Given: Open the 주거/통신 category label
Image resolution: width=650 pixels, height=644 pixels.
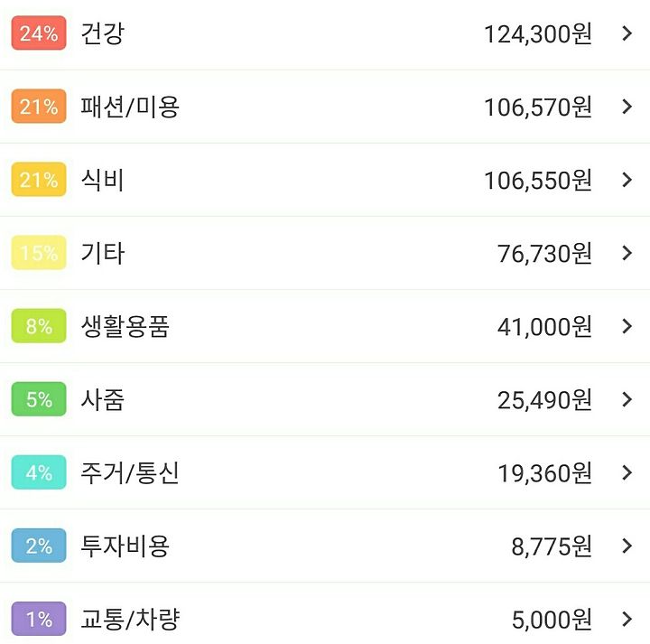Looking at the screenshot, I should click(130, 472).
